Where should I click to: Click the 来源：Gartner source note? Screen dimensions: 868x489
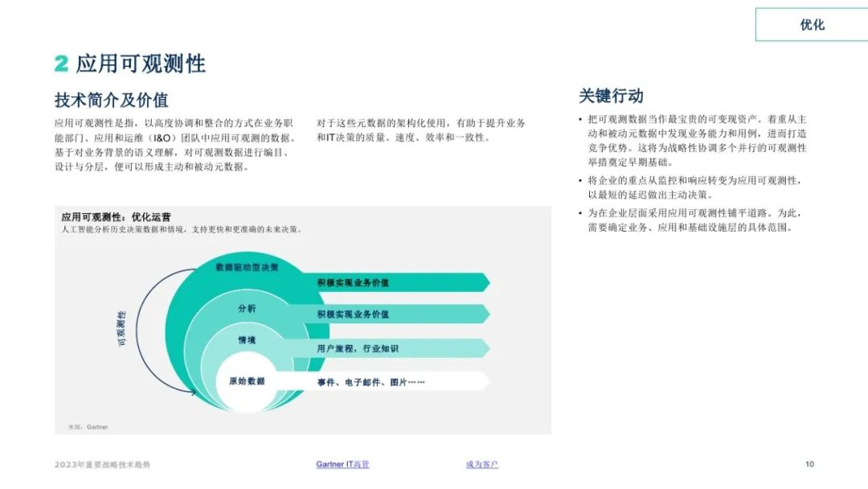(x=88, y=426)
